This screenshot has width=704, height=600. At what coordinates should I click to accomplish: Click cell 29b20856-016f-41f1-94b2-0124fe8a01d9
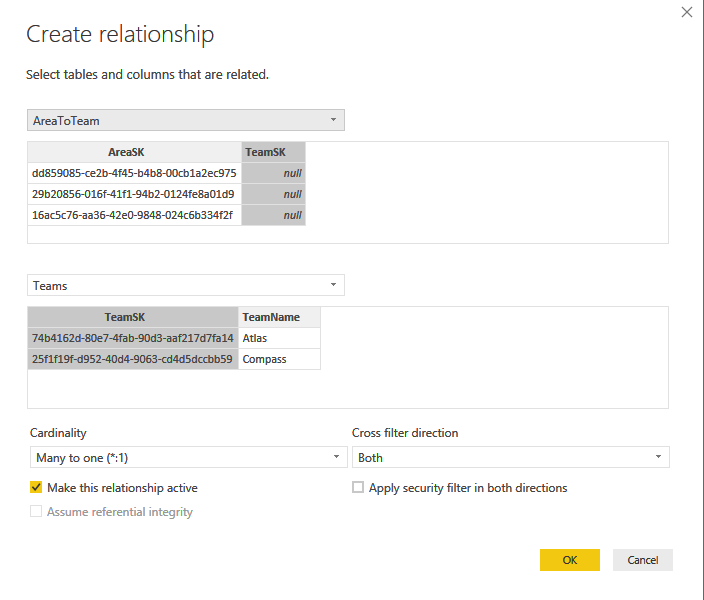pos(134,194)
